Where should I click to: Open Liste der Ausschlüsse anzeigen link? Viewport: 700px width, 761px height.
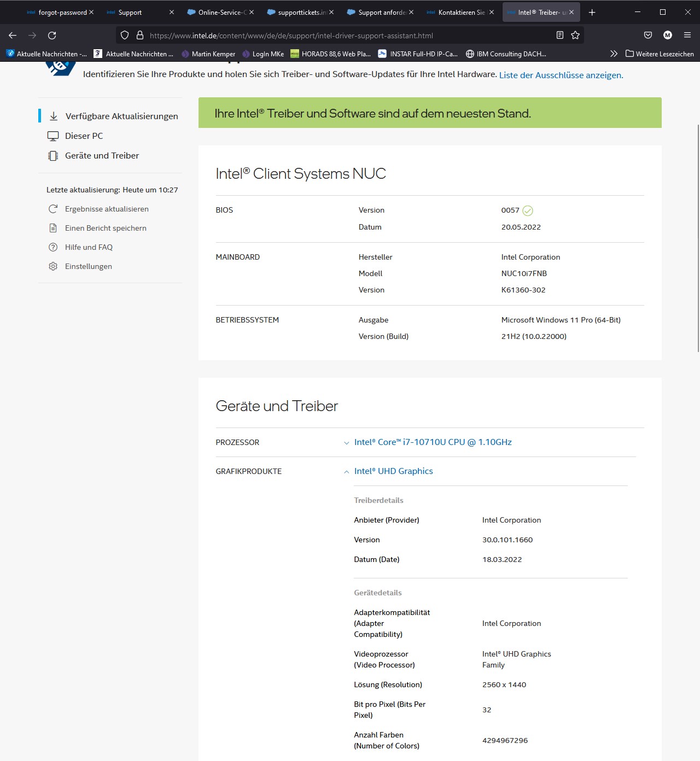[x=561, y=75]
